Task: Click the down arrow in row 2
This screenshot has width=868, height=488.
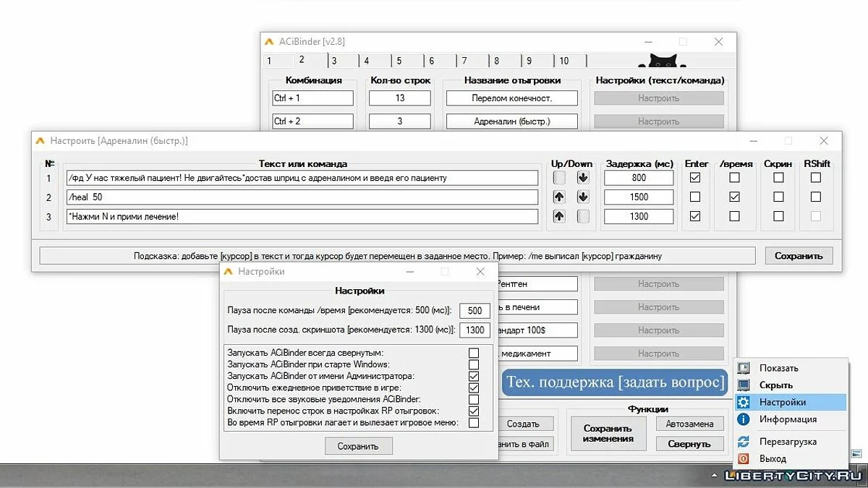Action: (x=583, y=197)
